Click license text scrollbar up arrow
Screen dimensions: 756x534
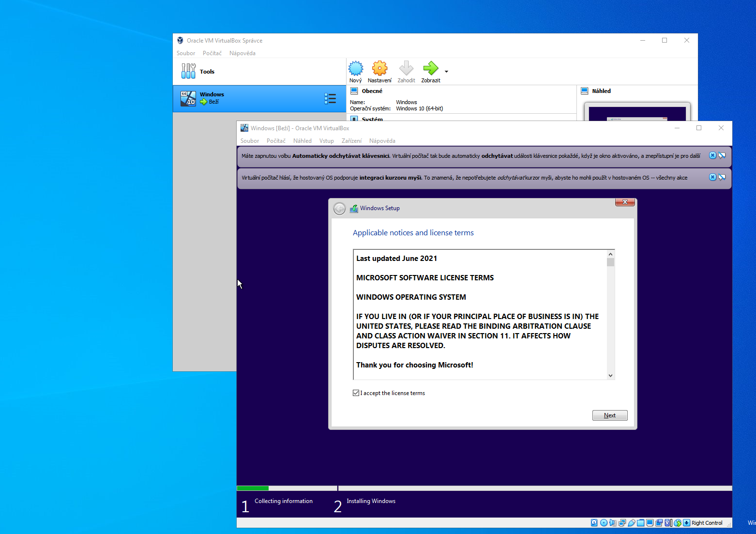click(611, 254)
